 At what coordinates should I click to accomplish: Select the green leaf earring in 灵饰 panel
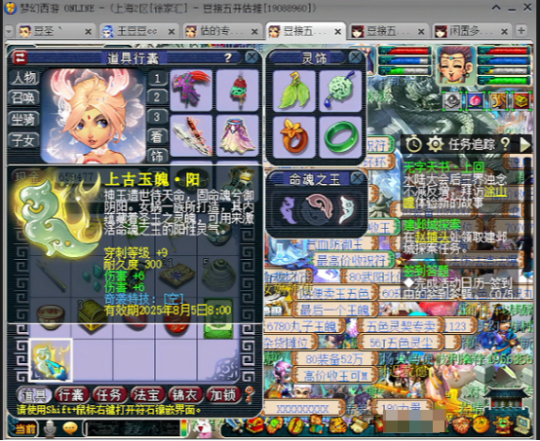coord(294,91)
